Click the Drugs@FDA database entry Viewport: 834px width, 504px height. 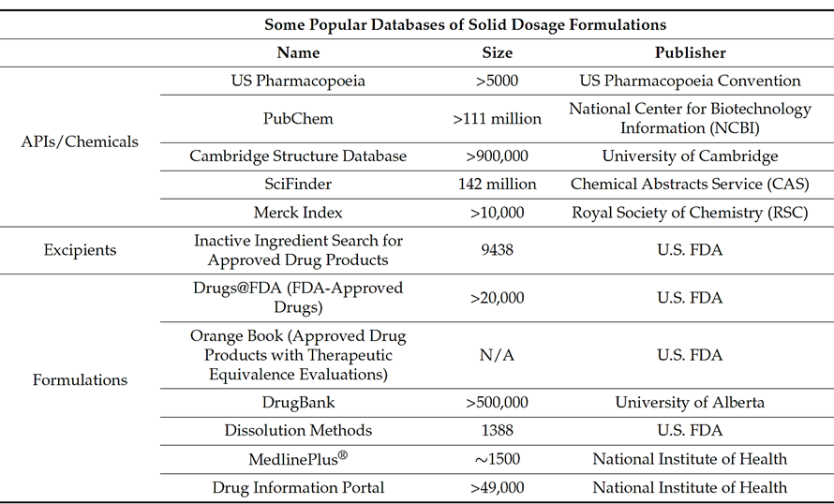(298, 298)
